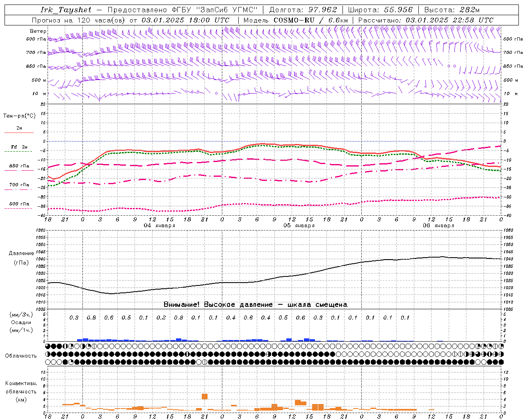The image size is (525, 420).
Task: Click the '06 января' date label
Action: pyautogui.click(x=438, y=226)
